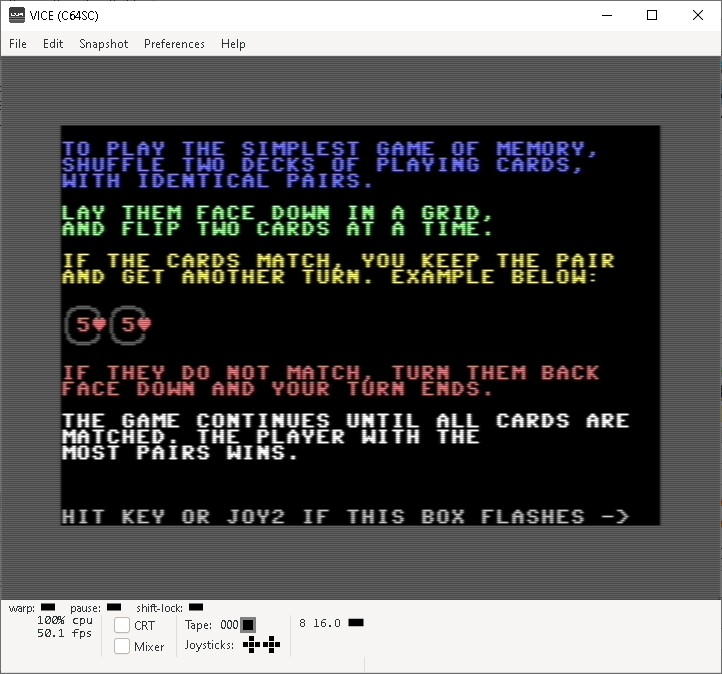The width and height of the screenshot is (722, 674).
Task: Maximize the VICE window
Action: click(x=652, y=15)
